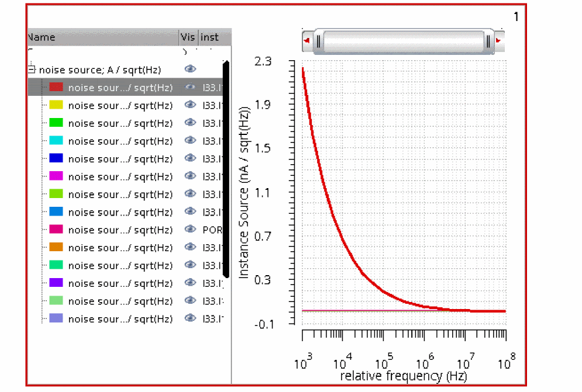Toggle the eye icon on the cyan trace row
Viewport: 582px width, 392px height.
[190, 140]
